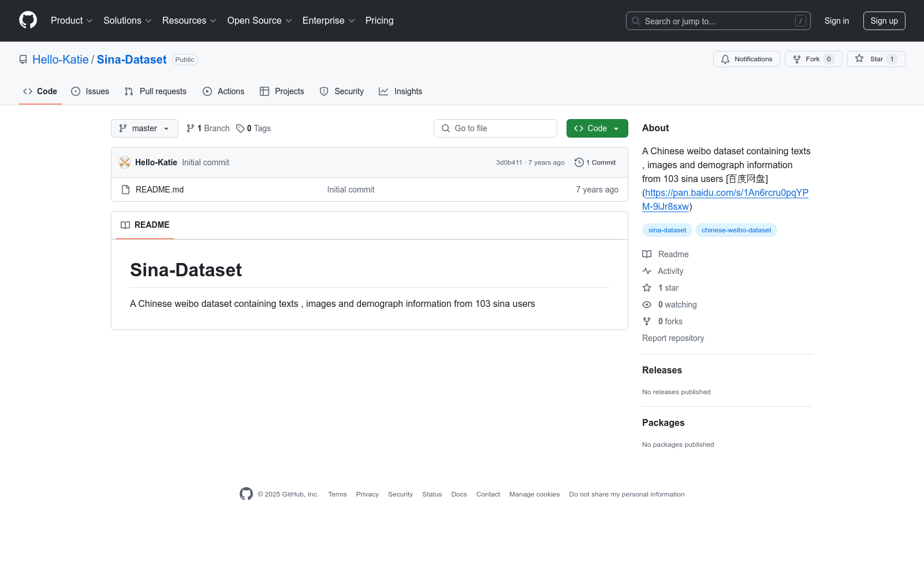This screenshot has height=578, width=924.
Task: View commit history via 1 Commit
Action: (595, 162)
